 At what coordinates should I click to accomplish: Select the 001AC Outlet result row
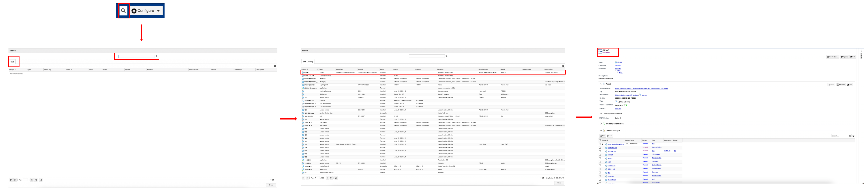coord(433,72)
